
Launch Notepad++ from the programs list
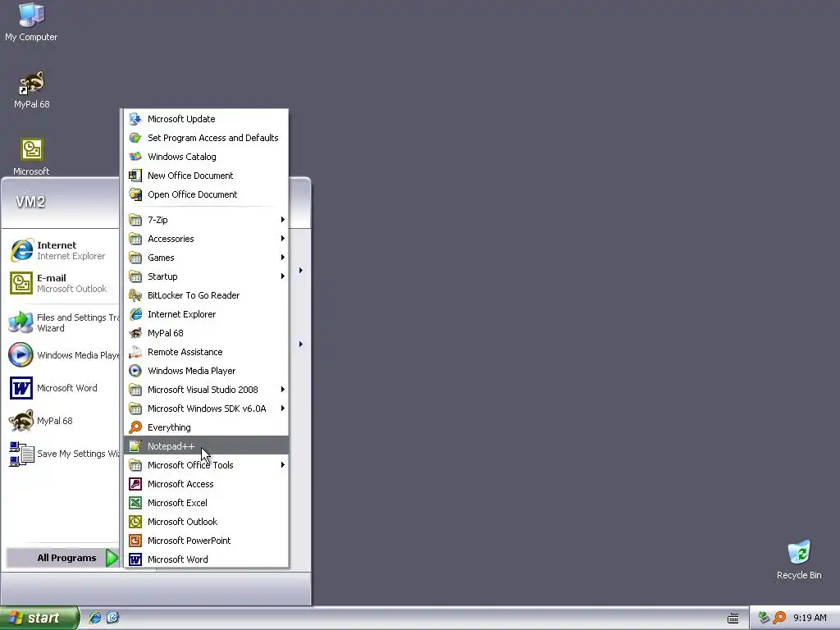point(206,446)
